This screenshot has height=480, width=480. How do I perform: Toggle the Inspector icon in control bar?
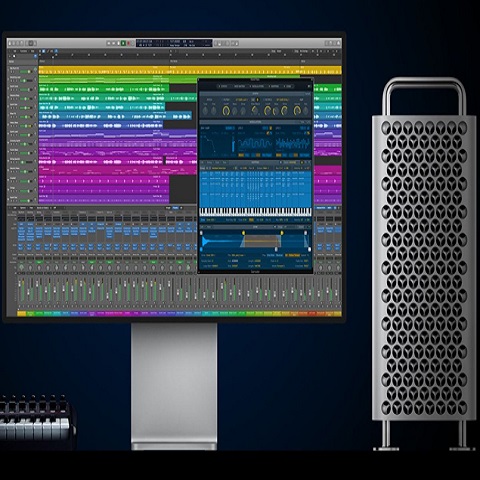coord(14,43)
